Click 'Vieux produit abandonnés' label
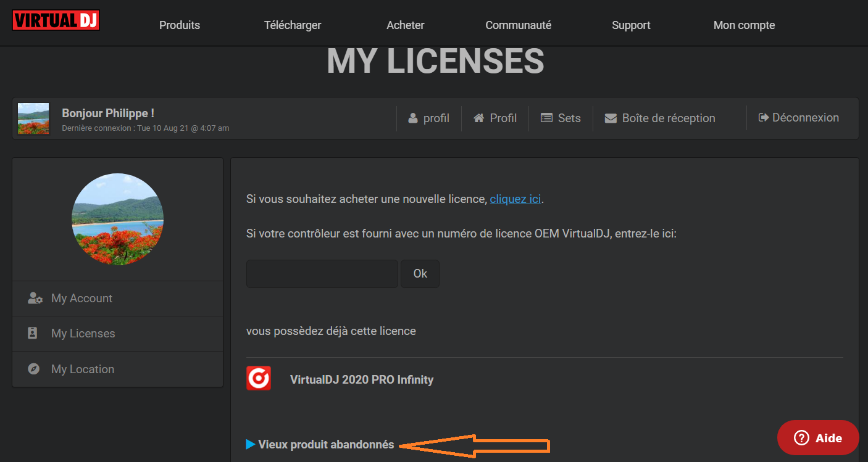 [326, 444]
